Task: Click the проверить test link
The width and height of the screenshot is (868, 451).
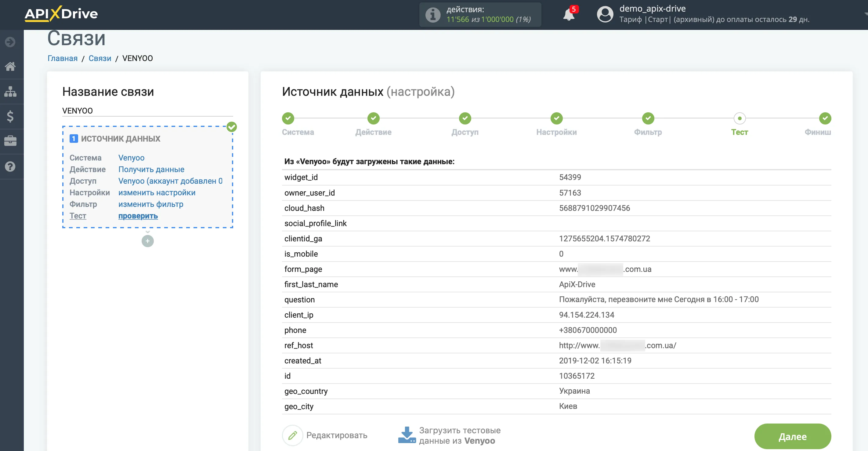Action: click(138, 216)
